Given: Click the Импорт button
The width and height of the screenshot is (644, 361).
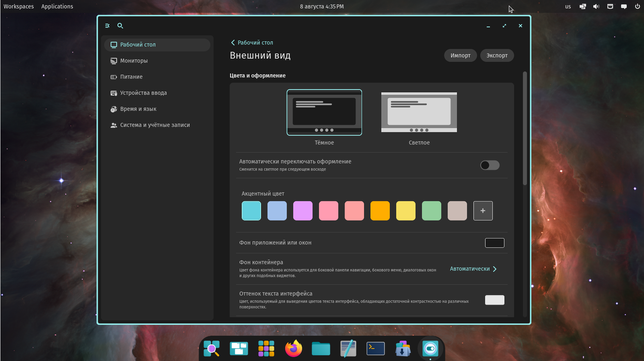Looking at the screenshot, I should coord(461,55).
